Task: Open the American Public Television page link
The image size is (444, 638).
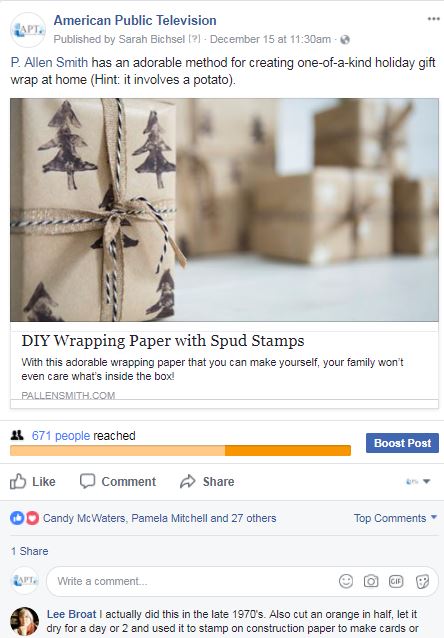Action: click(135, 20)
